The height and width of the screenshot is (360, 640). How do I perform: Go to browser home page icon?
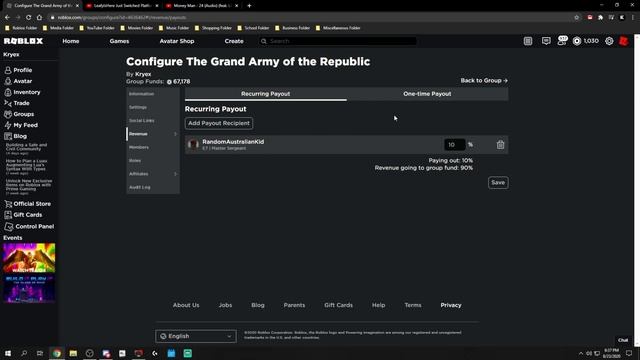(39, 18)
